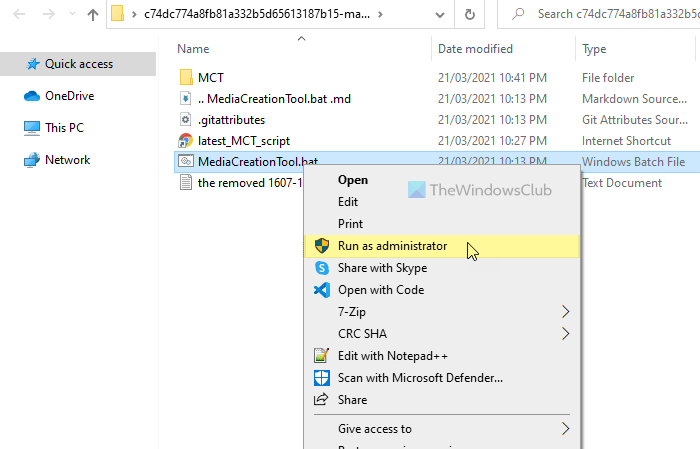700x449 pixels.
Task: Choose Run as administrator
Action: pos(392,246)
